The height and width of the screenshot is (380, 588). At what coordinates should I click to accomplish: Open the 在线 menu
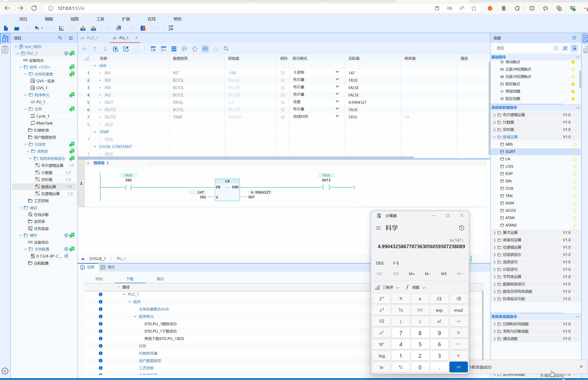coord(151,19)
